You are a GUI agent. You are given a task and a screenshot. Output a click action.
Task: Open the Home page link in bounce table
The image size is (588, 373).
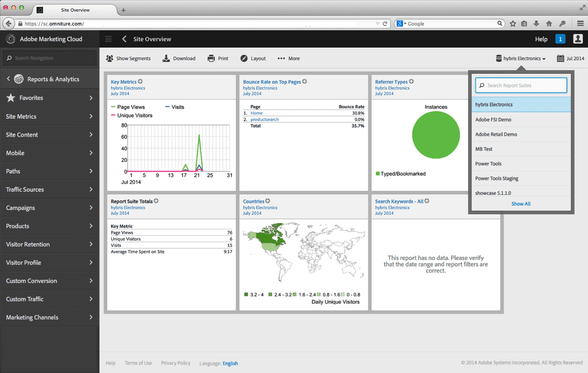pos(256,113)
